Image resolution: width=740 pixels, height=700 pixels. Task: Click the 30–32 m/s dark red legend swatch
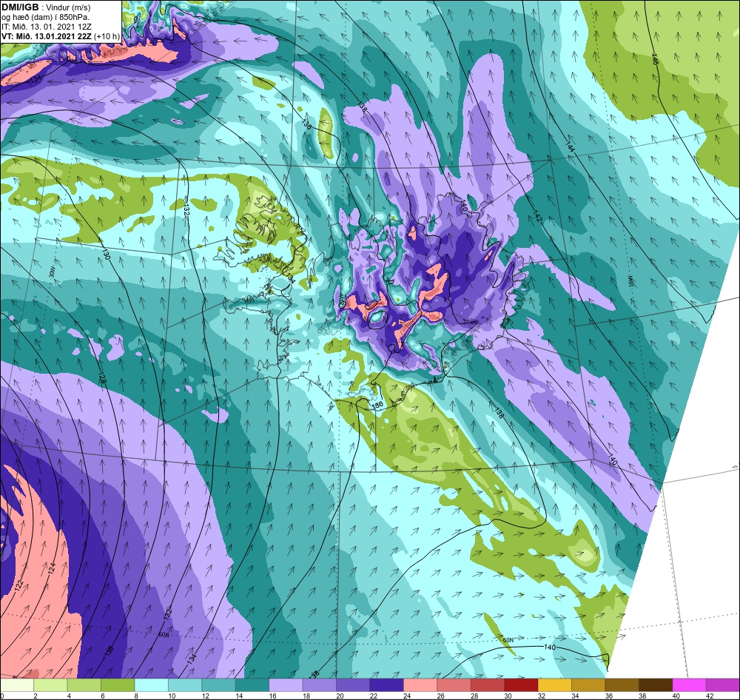tap(522, 685)
